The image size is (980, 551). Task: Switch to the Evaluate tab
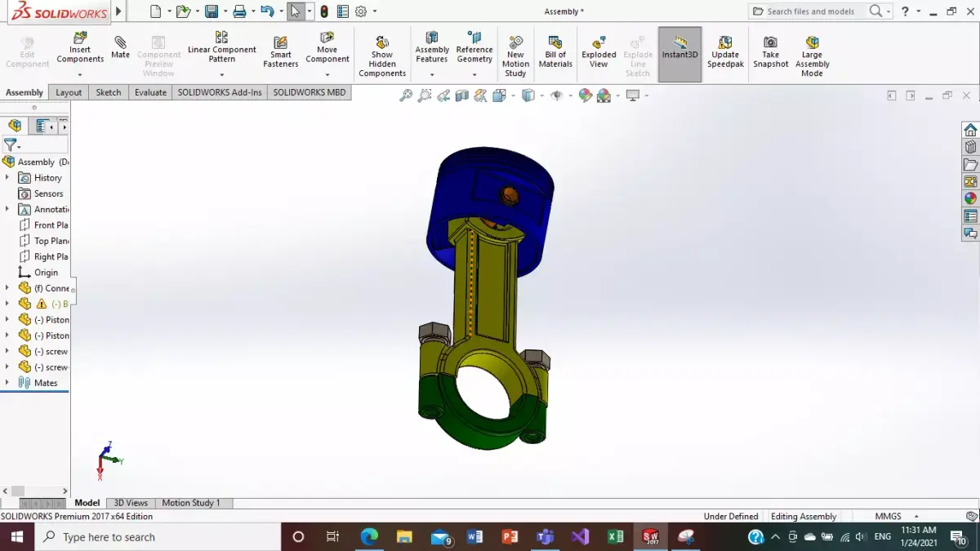pos(149,92)
